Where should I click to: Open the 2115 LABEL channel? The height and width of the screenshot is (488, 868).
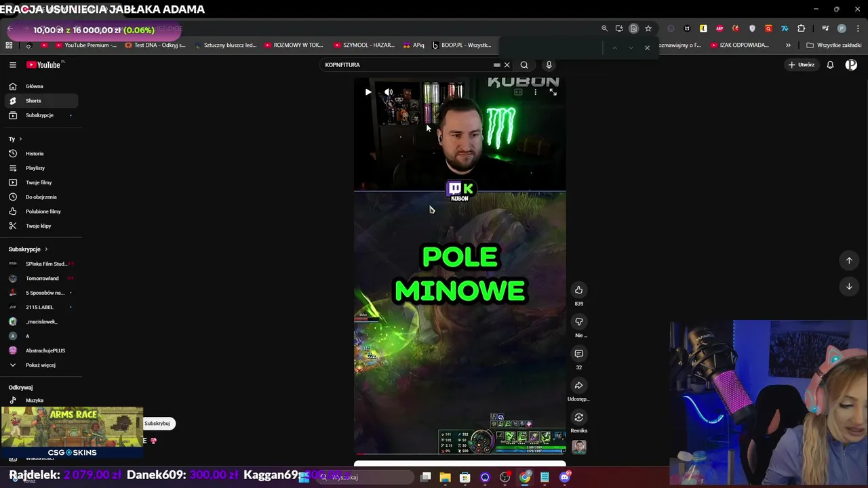pyautogui.click(x=41, y=307)
